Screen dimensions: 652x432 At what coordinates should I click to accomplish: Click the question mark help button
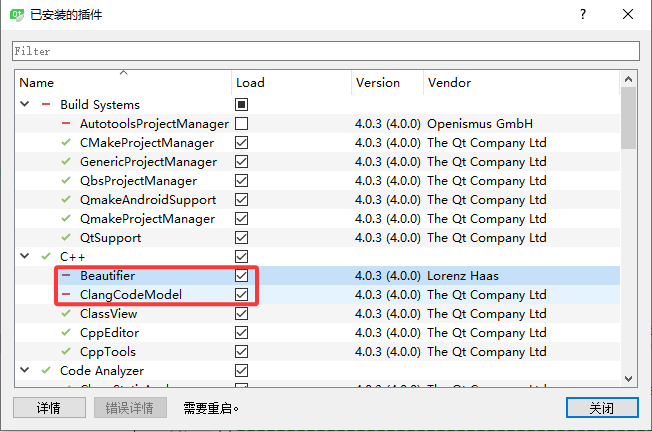click(x=583, y=15)
